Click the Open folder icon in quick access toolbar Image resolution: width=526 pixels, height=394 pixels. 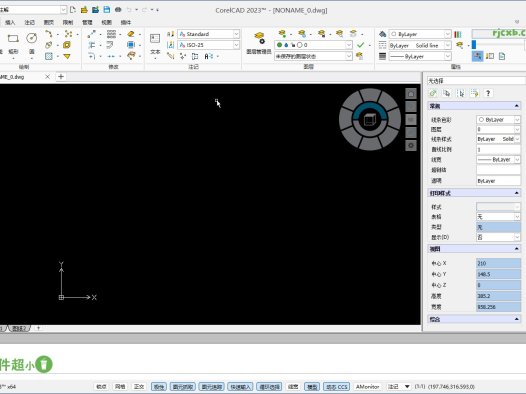84,10
